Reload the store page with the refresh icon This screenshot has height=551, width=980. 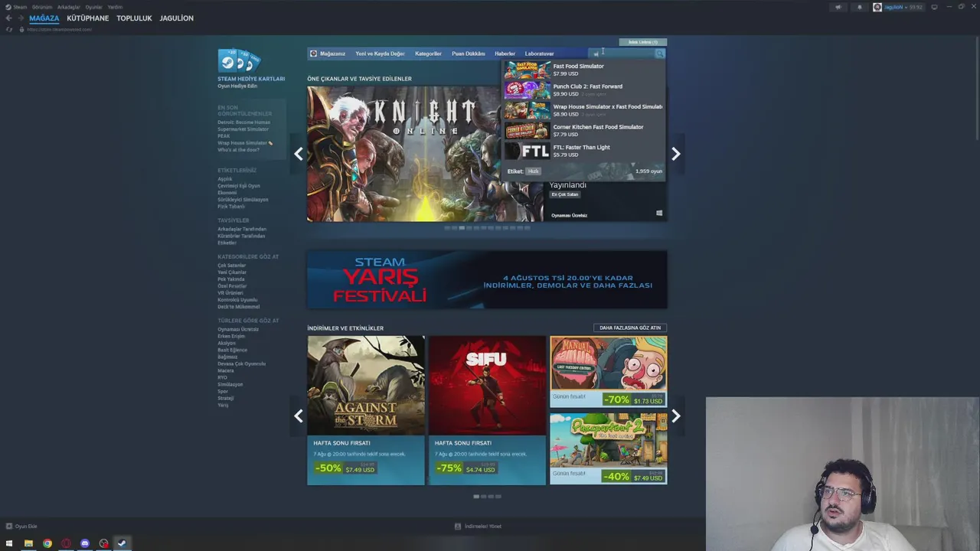[x=9, y=29]
